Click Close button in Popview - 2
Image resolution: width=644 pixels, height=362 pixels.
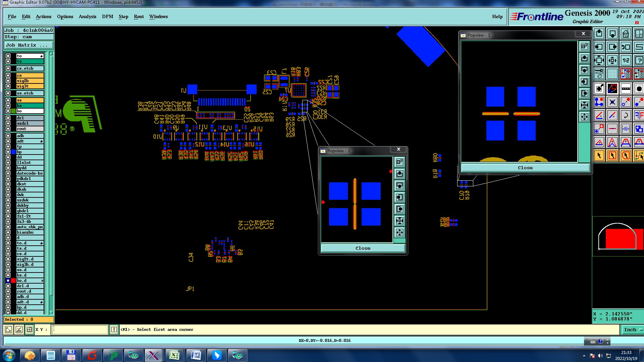tap(363, 248)
